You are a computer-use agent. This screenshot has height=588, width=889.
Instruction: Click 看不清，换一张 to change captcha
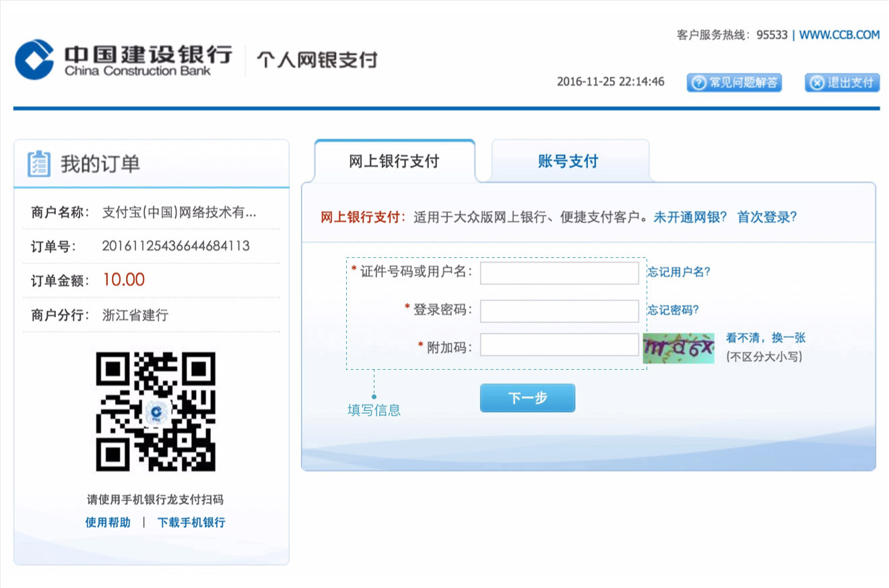(x=765, y=338)
